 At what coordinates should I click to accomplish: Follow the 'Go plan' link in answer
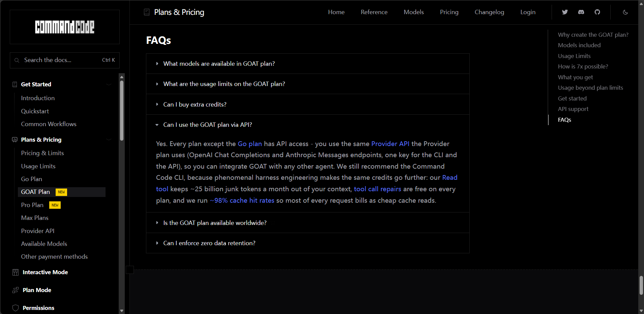click(x=250, y=144)
